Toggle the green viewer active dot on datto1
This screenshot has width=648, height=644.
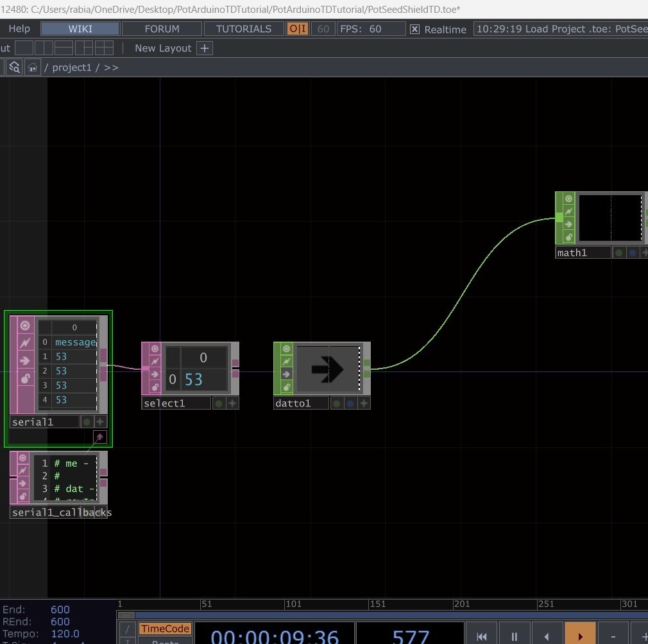(337, 403)
